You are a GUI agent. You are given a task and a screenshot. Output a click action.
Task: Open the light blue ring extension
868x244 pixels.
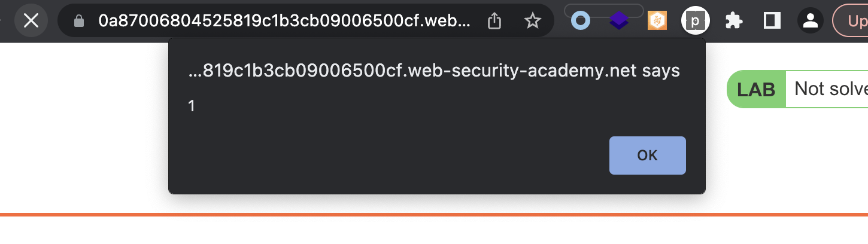tap(580, 22)
